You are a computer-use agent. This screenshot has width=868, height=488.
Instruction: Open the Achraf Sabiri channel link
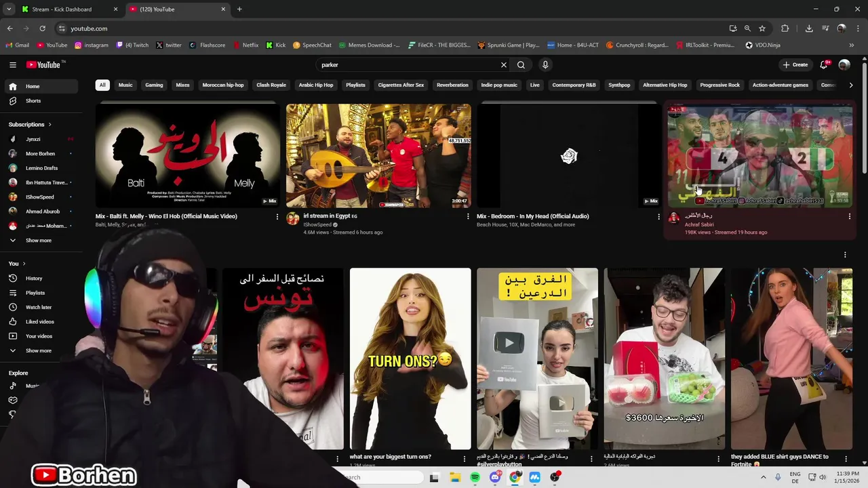coord(699,224)
